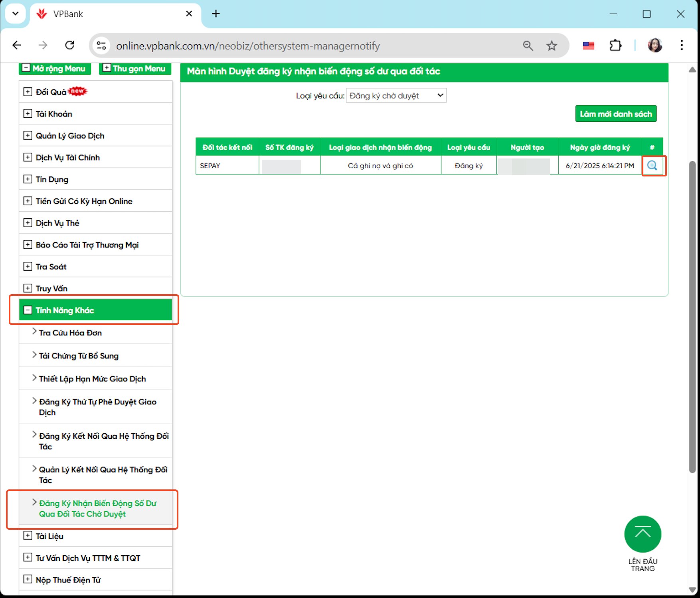Click Làm mới danh sách button
Screen dimensions: 700x598
(615, 114)
